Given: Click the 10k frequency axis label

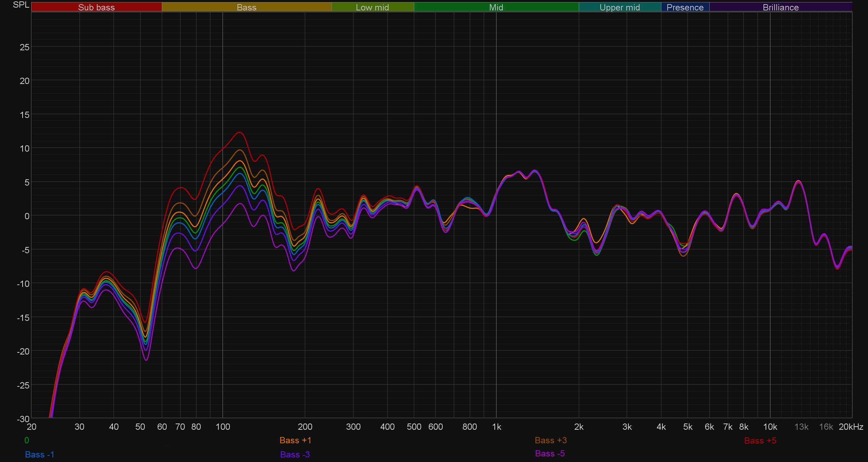Looking at the screenshot, I should pos(770,427).
